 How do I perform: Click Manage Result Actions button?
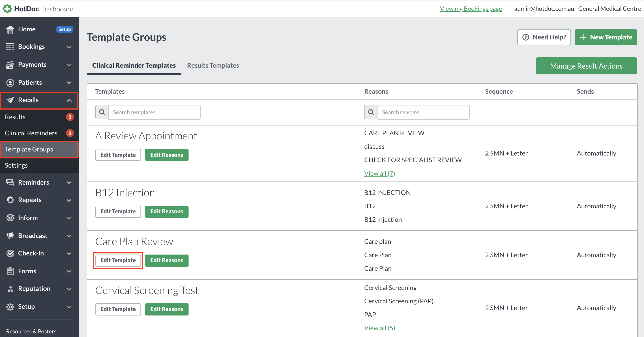(586, 66)
